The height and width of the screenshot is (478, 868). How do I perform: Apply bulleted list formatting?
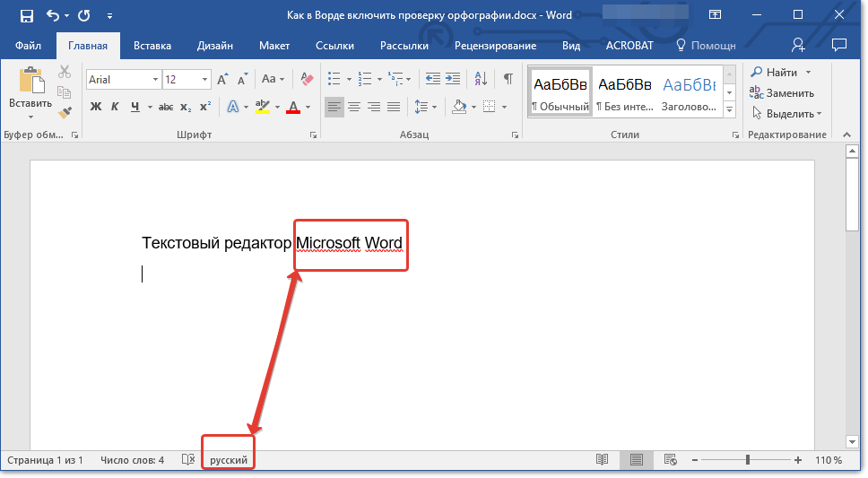(x=334, y=79)
